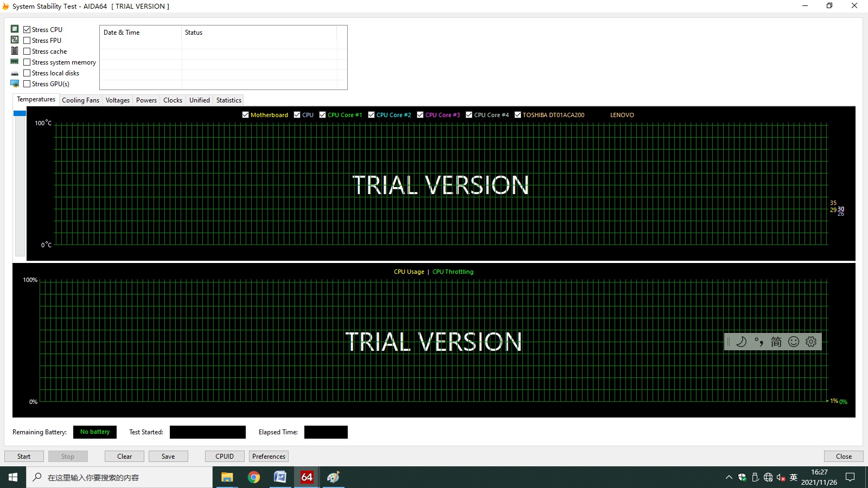Toggle CPU Core #3 graph checkbox
868x488 pixels.
(x=420, y=114)
